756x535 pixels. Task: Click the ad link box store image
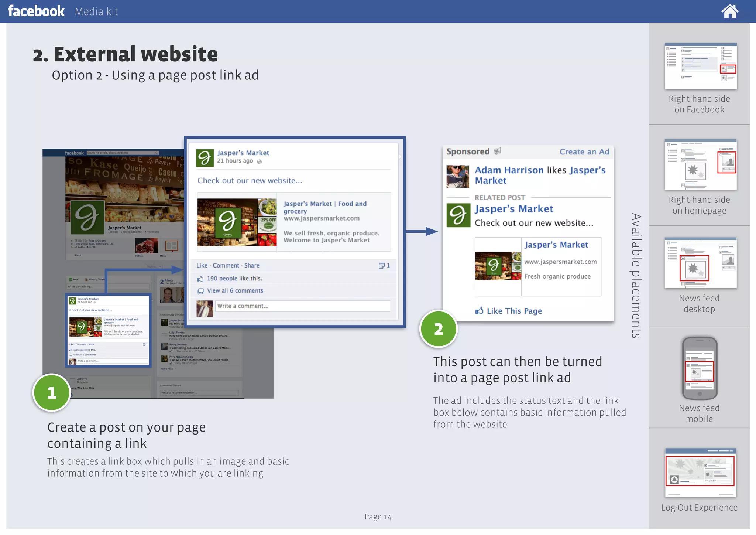498,266
